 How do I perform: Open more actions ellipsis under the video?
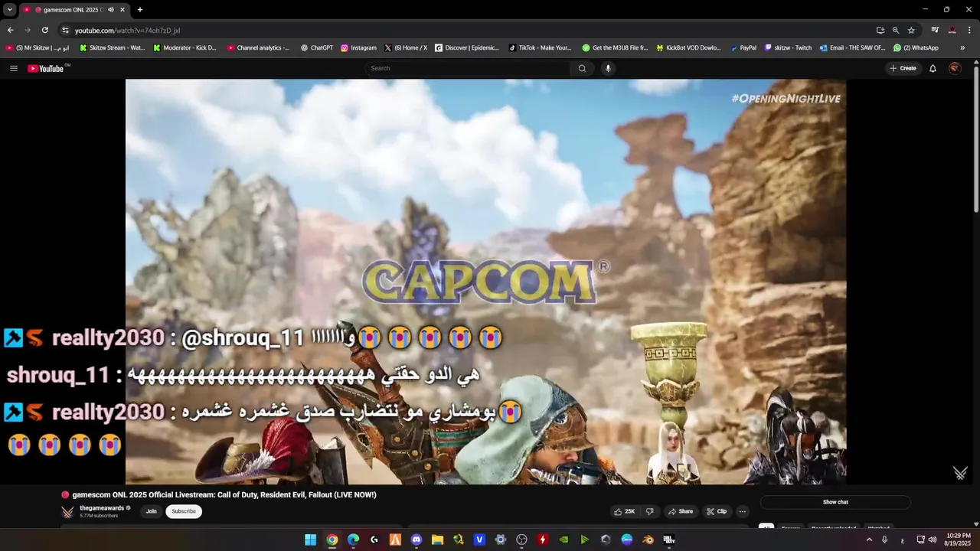(742, 511)
